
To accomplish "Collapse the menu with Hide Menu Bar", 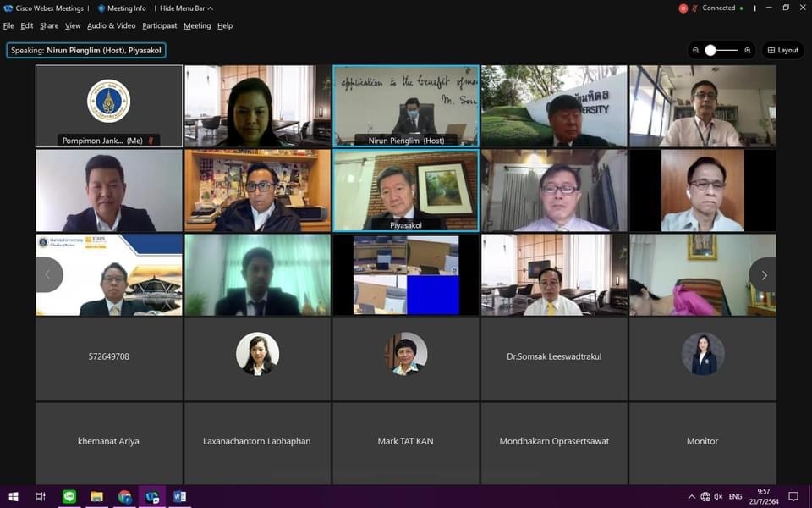I will pyautogui.click(x=186, y=8).
